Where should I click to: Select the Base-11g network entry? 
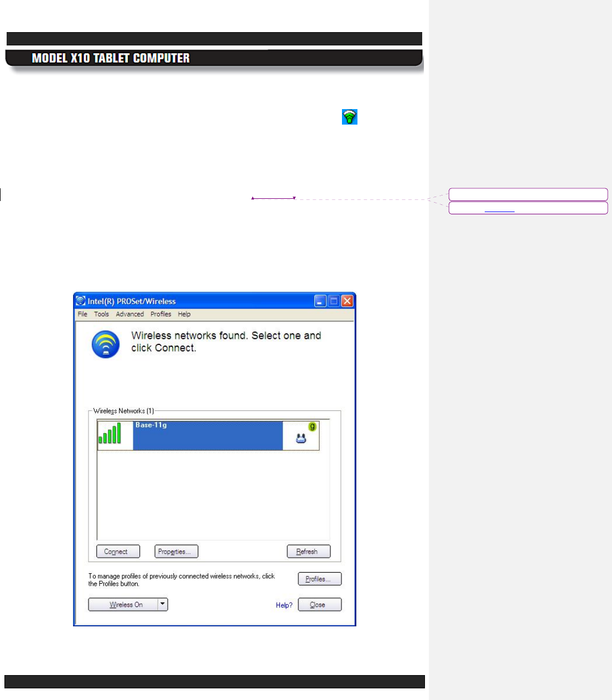(208, 435)
